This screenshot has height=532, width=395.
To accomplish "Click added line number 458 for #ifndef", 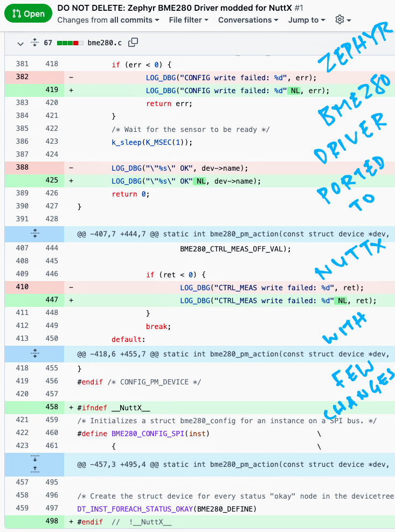I will (52, 407).
